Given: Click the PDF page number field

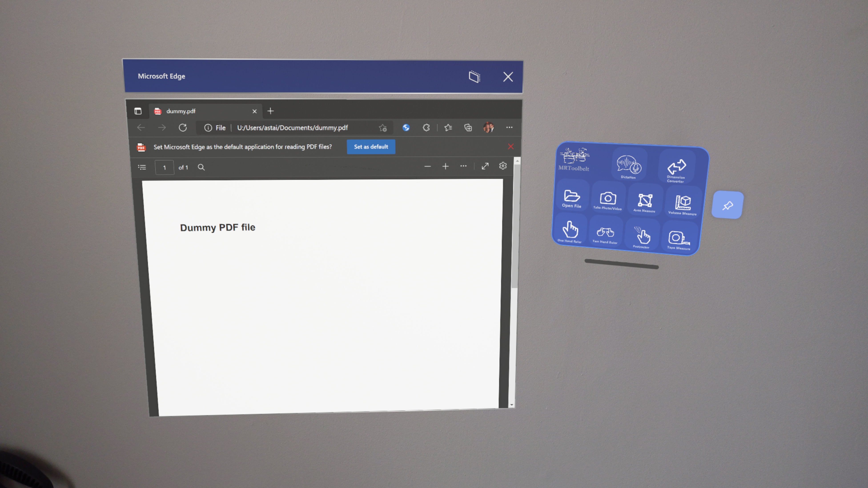Looking at the screenshot, I should click(x=165, y=167).
